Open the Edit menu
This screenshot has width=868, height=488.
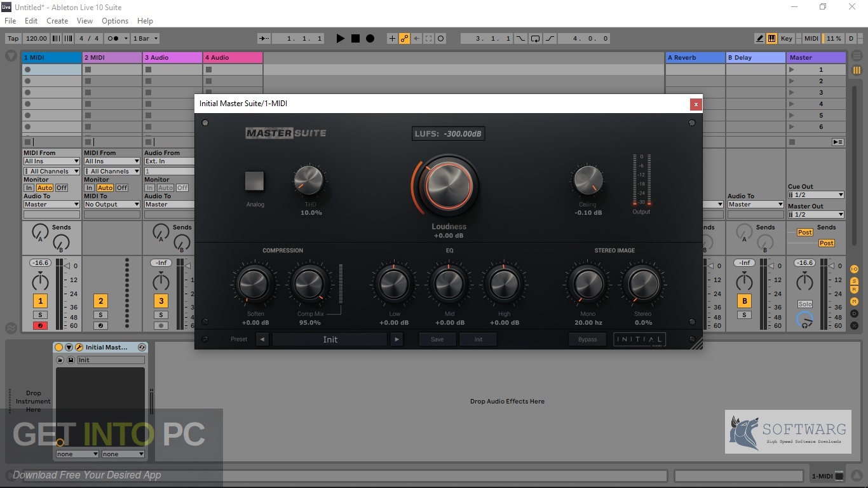click(x=31, y=21)
